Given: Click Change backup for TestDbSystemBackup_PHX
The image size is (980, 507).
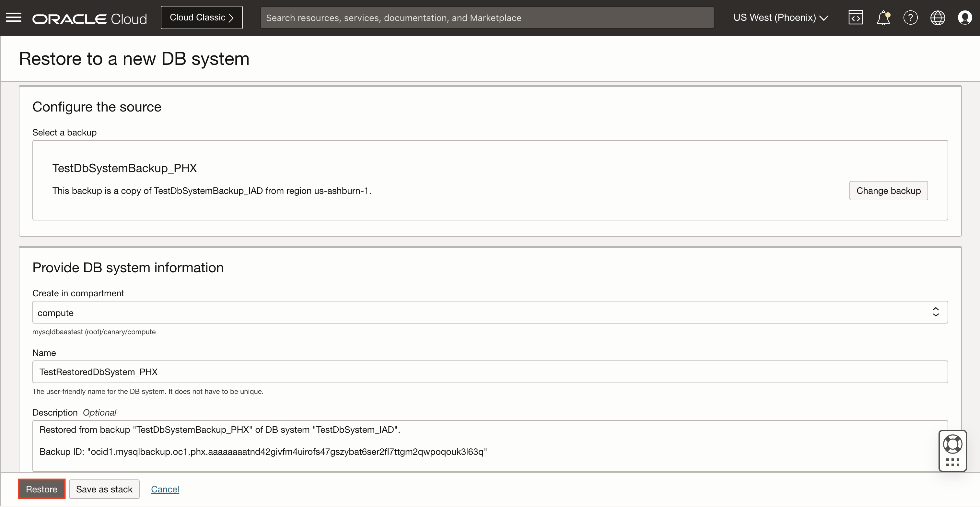Looking at the screenshot, I should click(888, 190).
